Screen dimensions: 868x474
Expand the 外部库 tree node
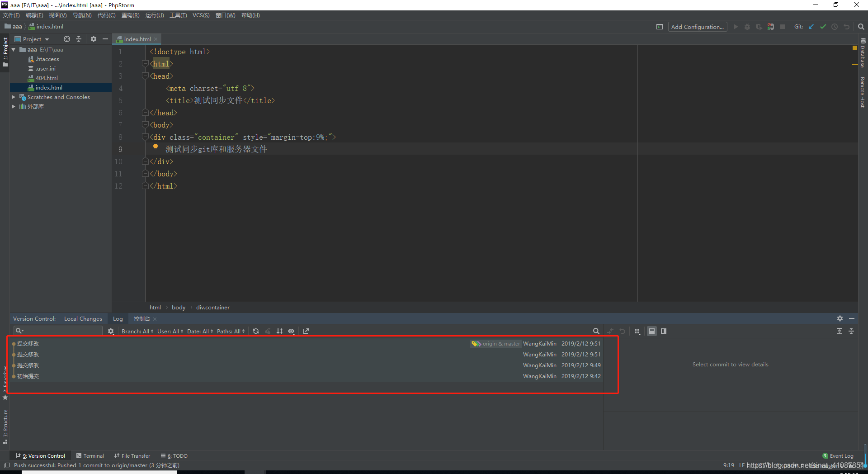pos(14,107)
